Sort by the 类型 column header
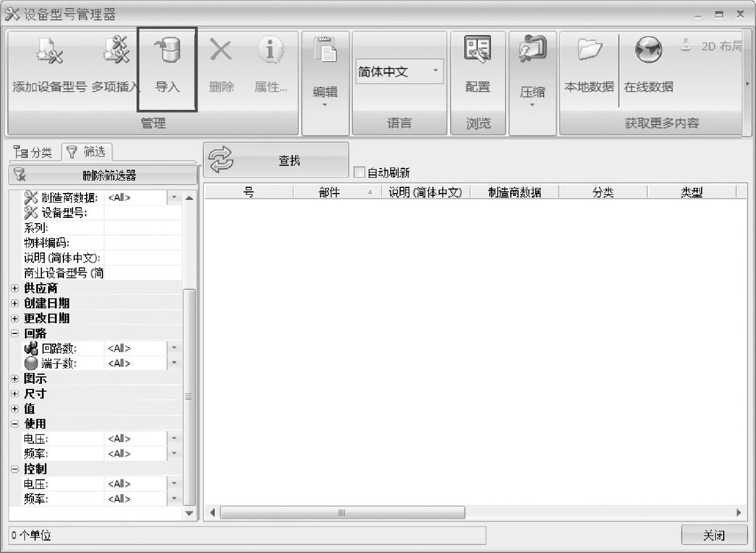 pos(691,192)
